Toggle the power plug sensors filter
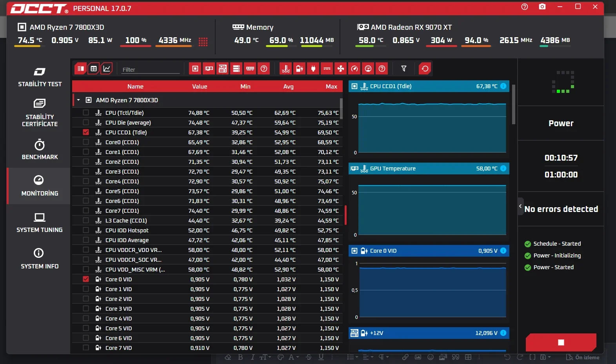This screenshot has height=364, width=616. click(x=313, y=69)
